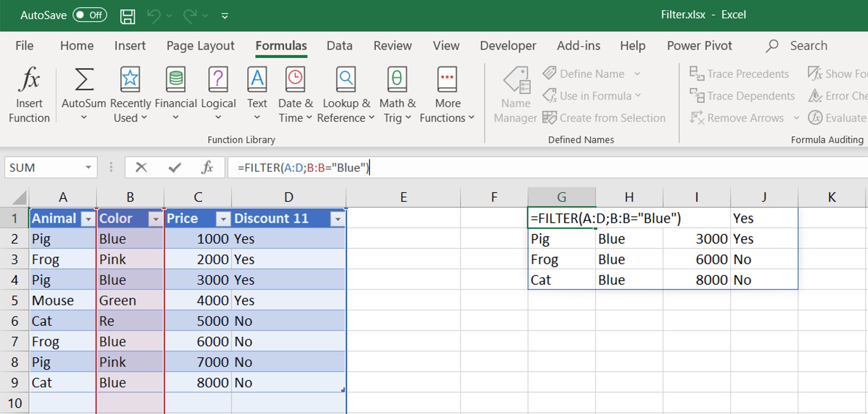Click the Insert Function fx icon

[x=29, y=79]
